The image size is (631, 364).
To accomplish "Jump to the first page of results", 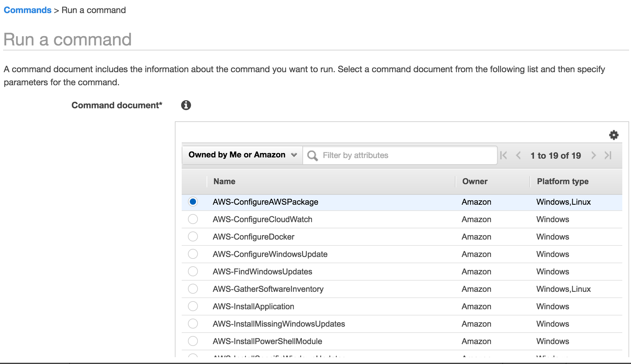I will pos(503,155).
